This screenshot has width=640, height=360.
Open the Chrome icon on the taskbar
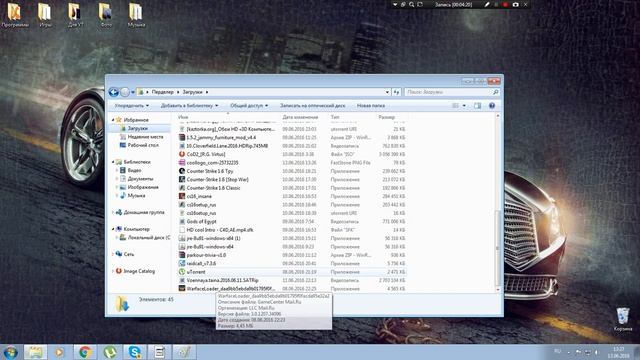(x=85, y=352)
